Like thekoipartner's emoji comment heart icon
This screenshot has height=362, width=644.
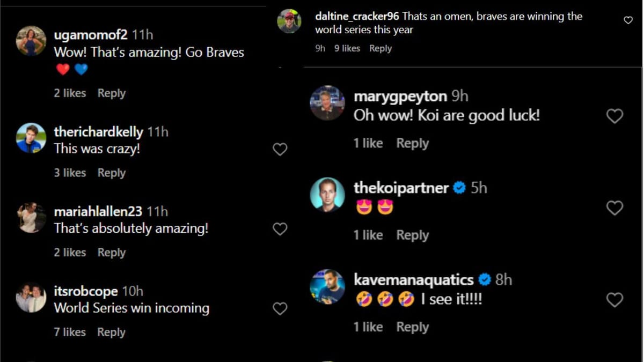click(x=614, y=208)
